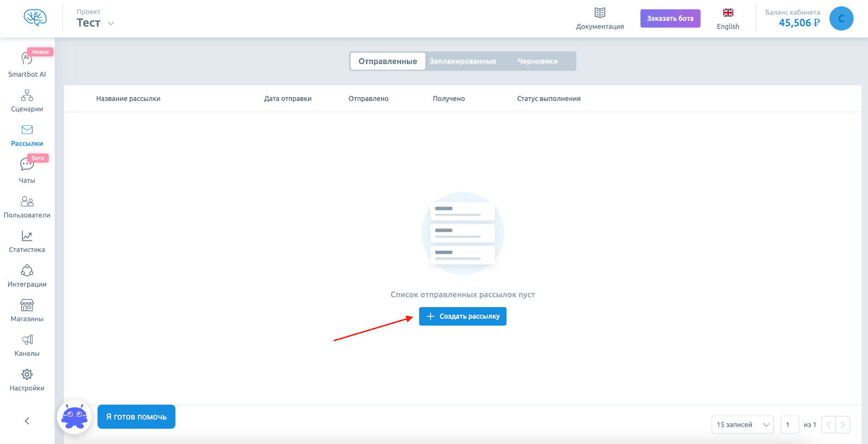Viewport: 868px width, 444px height.
Task: Open the Чаты chat icon
Action: [27, 164]
